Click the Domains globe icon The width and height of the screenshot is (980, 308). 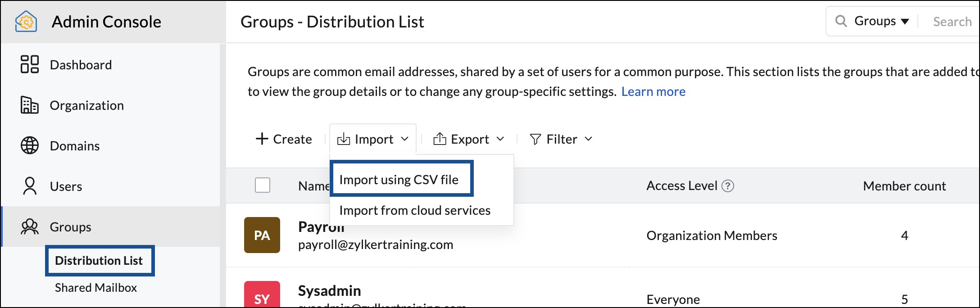click(30, 145)
